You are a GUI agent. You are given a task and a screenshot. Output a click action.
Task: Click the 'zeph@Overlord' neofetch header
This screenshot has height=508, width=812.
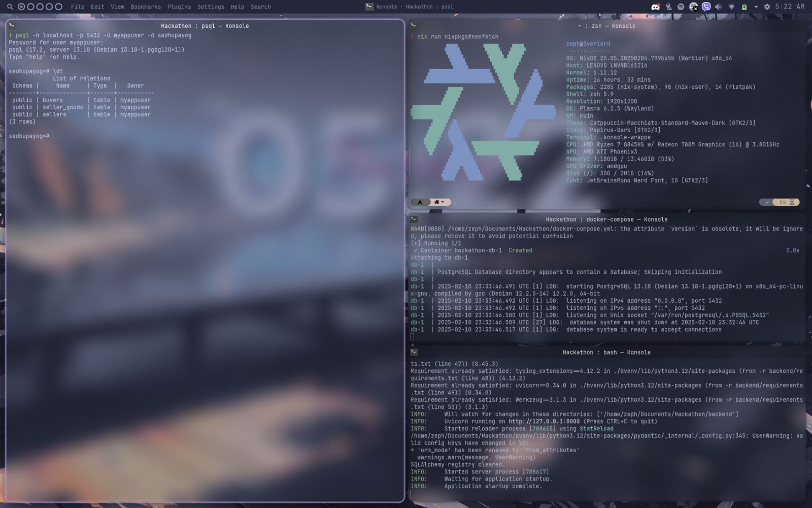[x=588, y=44]
